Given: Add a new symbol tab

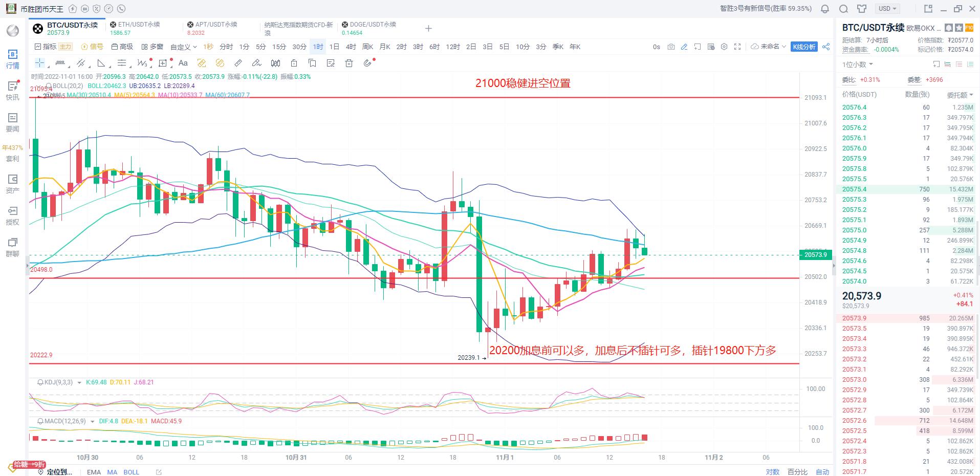Looking at the screenshot, I should tap(428, 28).
